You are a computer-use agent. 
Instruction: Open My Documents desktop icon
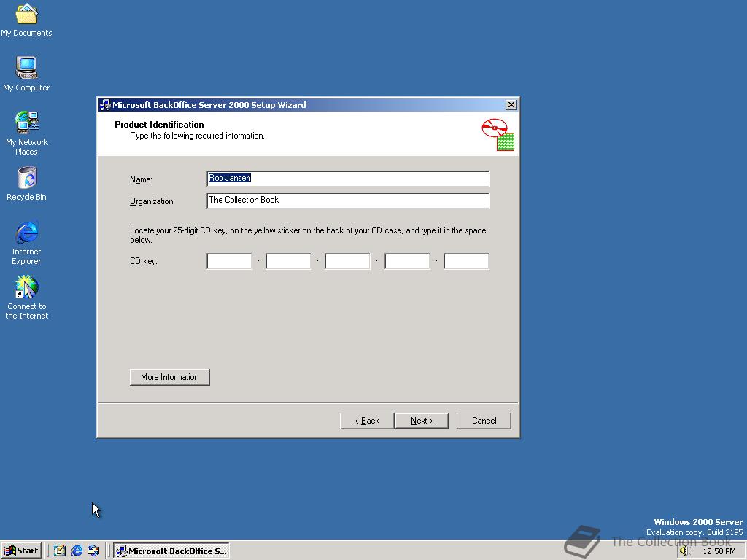click(x=26, y=20)
